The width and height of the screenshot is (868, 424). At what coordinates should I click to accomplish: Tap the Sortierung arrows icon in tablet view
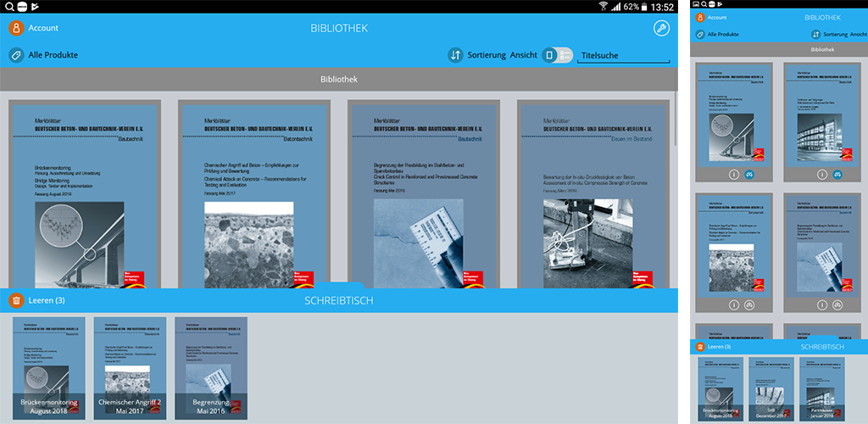(455, 55)
